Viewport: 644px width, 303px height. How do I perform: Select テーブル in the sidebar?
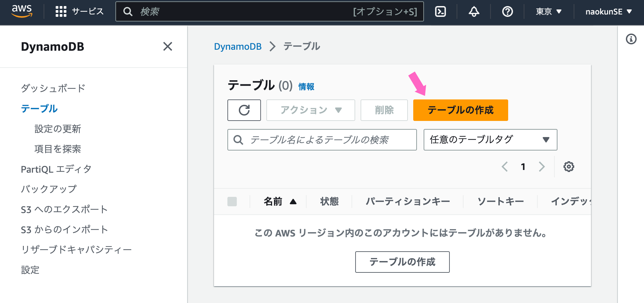(x=39, y=109)
